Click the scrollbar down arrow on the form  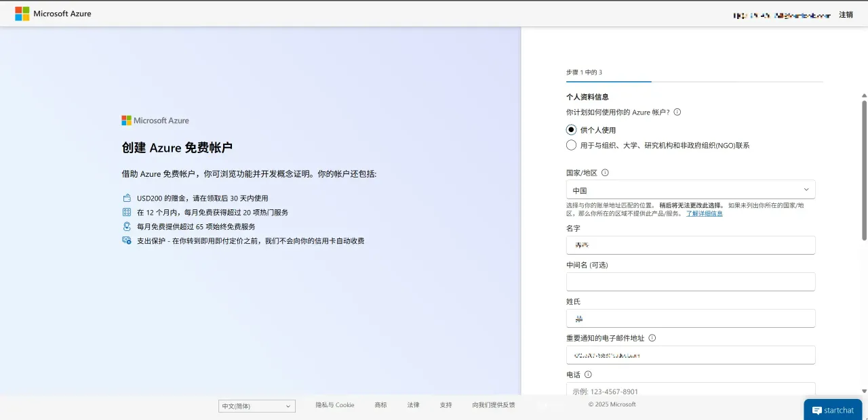pos(864,391)
